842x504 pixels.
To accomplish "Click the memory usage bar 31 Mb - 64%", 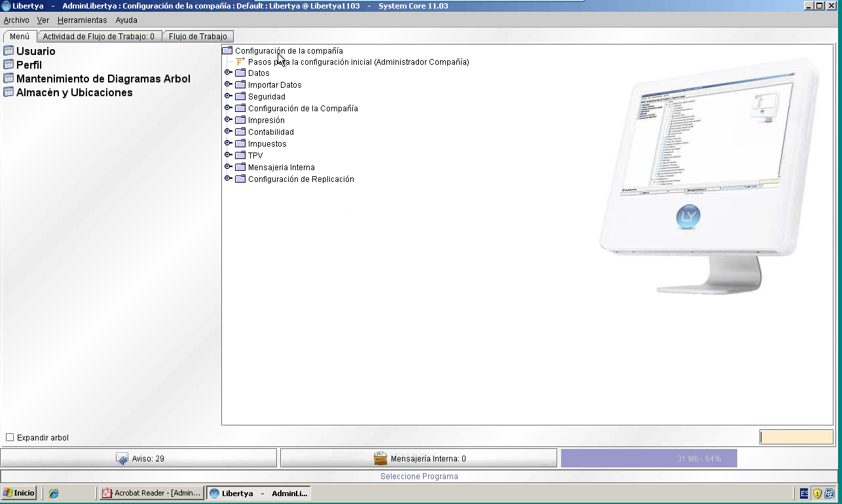I will tap(649, 458).
